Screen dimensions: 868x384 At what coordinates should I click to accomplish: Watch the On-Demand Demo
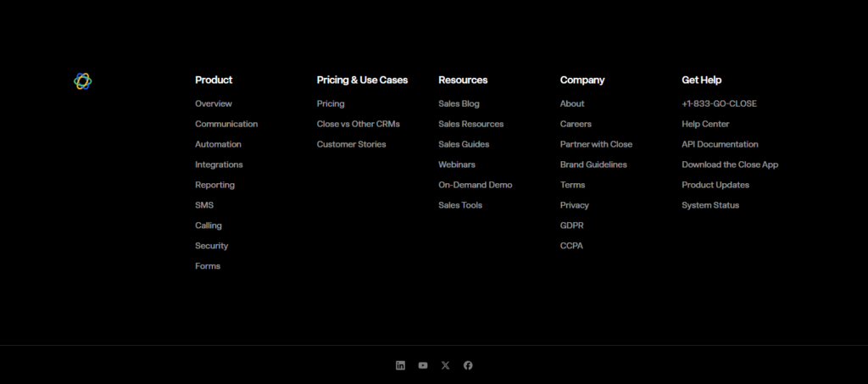coord(475,185)
